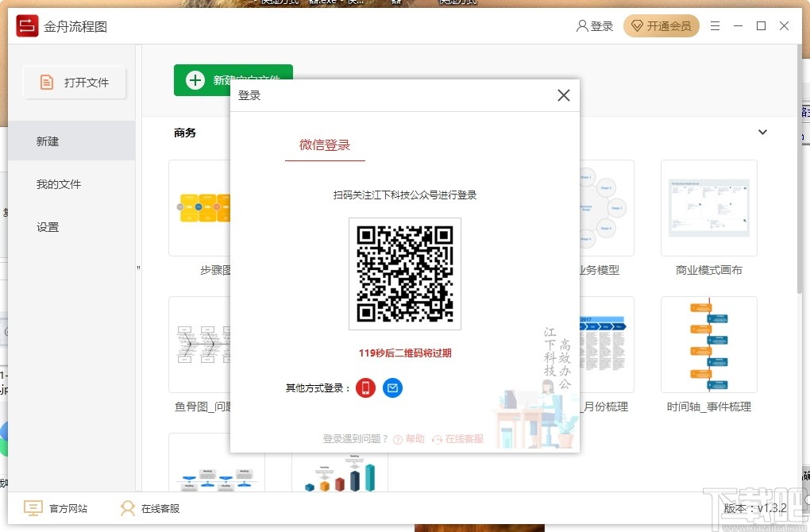Close the login dialog
This screenshot has width=810, height=532.
[563, 94]
